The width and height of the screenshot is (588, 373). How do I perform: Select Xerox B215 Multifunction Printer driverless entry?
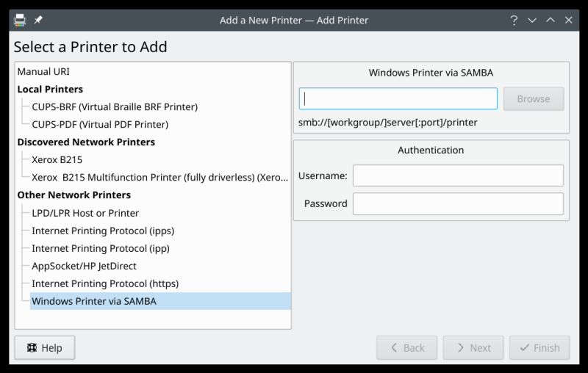point(159,177)
